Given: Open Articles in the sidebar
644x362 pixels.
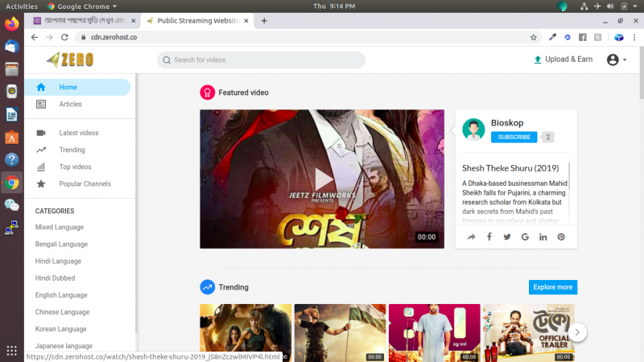Looking at the screenshot, I should (x=70, y=105).
